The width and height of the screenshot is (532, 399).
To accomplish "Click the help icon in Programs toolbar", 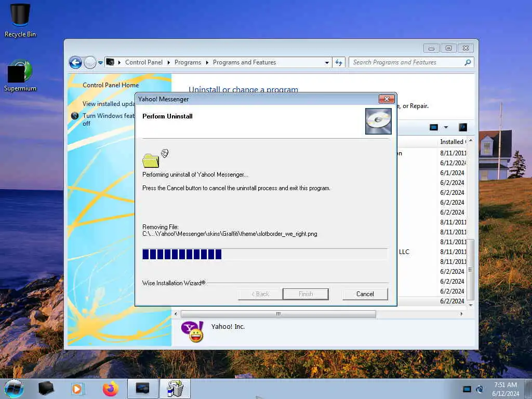I will 463,127.
